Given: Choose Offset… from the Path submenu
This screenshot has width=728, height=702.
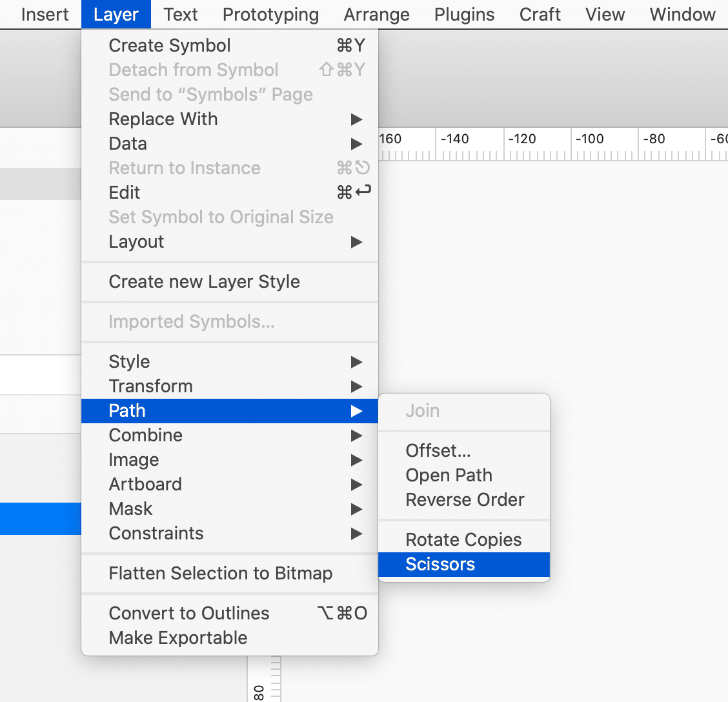Looking at the screenshot, I should tap(438, 451).
